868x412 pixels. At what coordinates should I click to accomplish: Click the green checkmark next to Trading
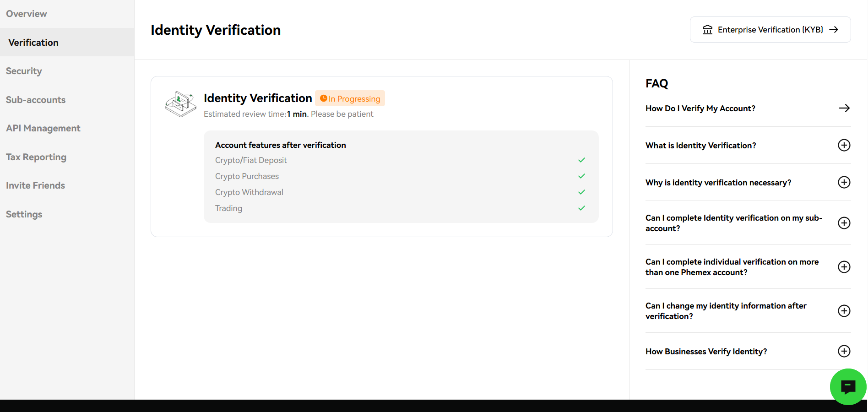click(581, 208)
